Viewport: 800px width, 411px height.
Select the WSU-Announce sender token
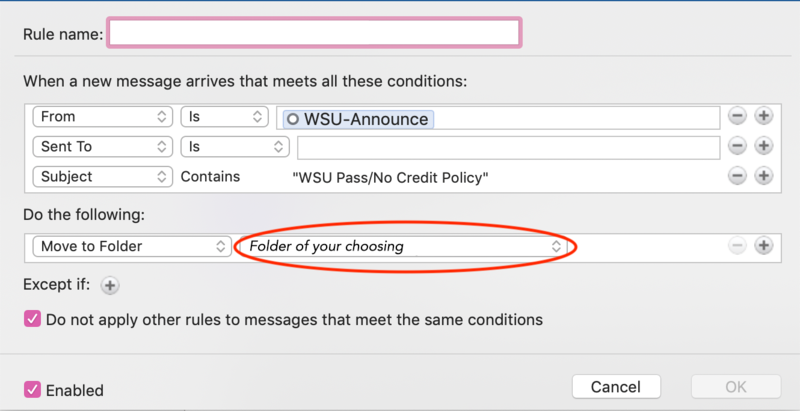[358, 119]
